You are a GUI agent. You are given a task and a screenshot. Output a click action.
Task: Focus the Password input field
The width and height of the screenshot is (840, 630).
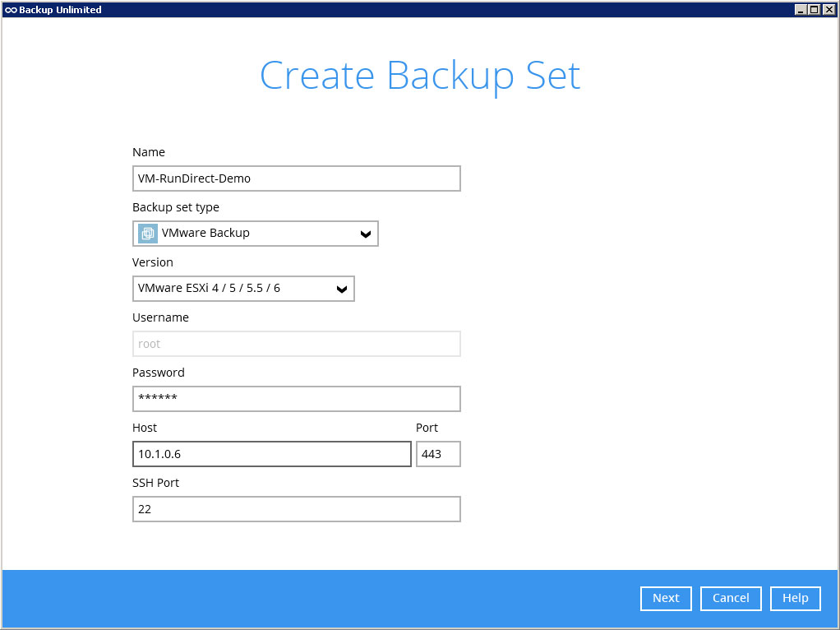296,399
